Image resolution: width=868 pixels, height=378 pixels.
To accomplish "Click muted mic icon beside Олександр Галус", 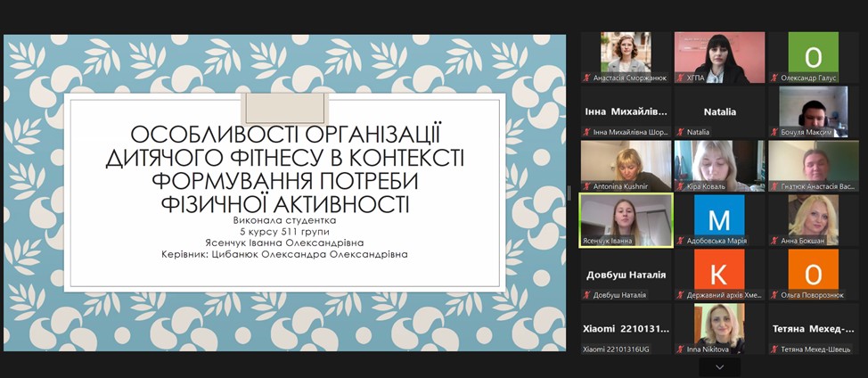I will [774, 78].
